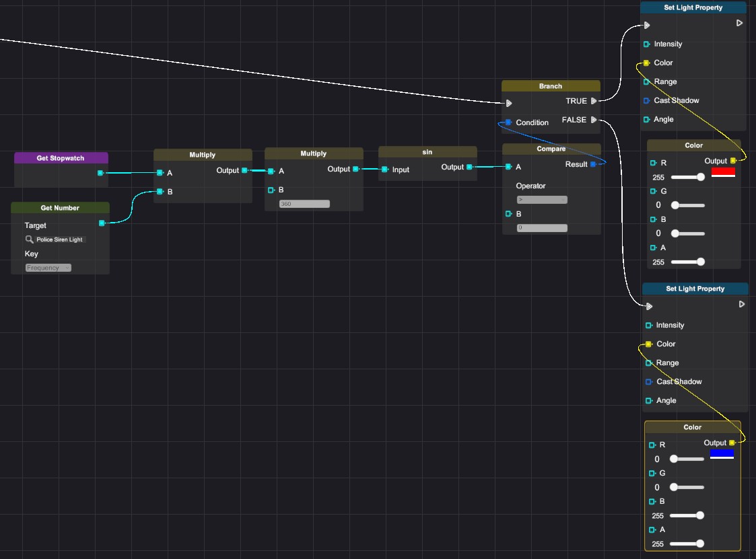Click the Get Stopwatch output port

[x=100, y=173]
